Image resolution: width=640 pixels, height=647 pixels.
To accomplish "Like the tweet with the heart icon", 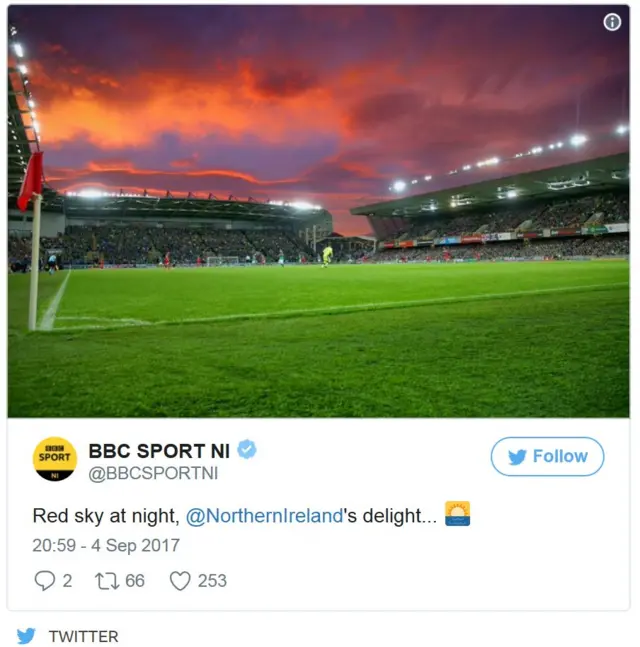I will pyautogui.click(x=179, y=580).
